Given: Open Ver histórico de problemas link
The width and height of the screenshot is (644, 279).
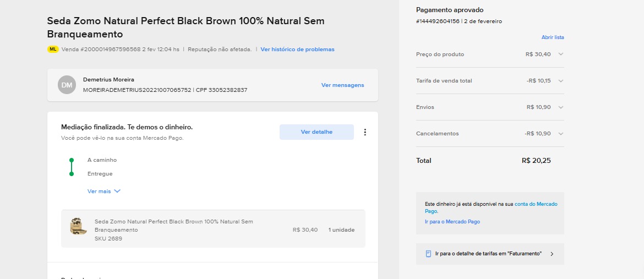Looking at the screenshot, I should (x=297, y=50).
